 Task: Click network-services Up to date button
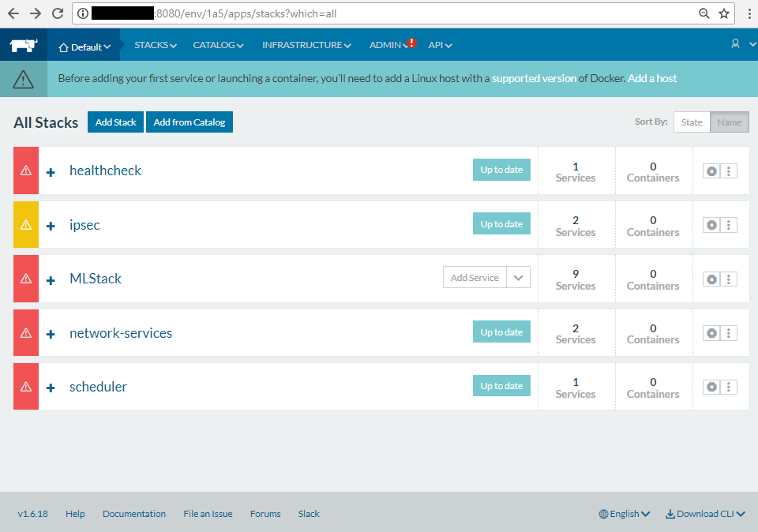(x=501, y=332)
